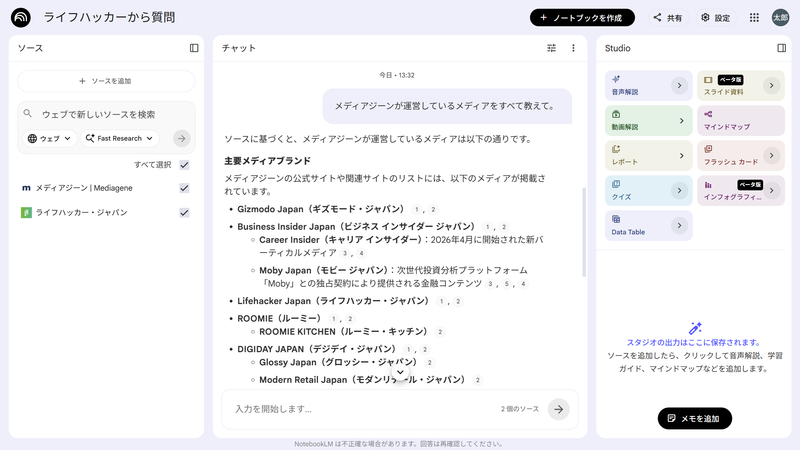Expand 音声解説 options chevron

(x=679, y=86)
